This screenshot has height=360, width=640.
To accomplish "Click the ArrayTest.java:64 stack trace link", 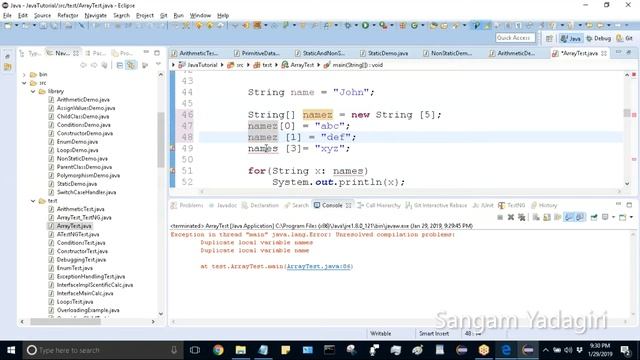I will pos(318,267).
